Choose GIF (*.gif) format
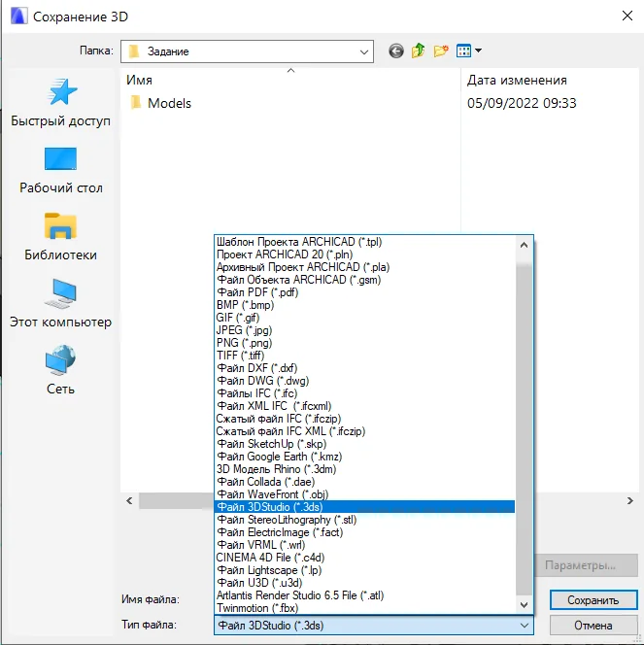This screenshot has width=644, height=645. 364,318
